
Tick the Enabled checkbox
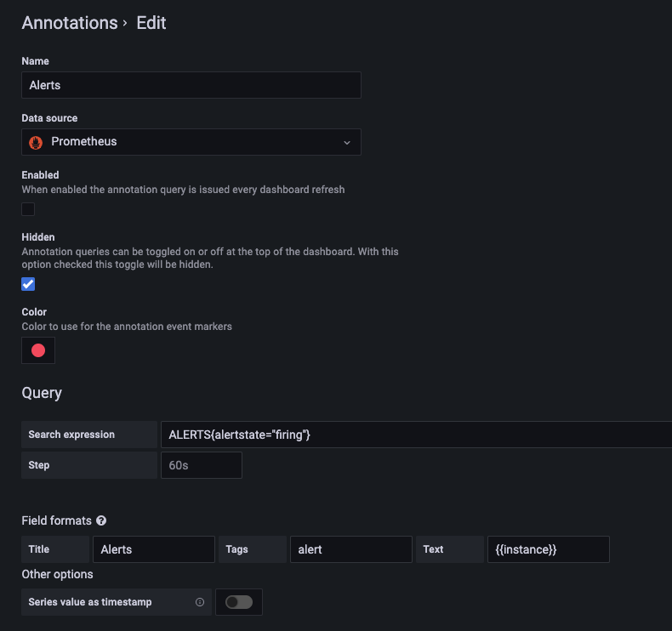pyautogui.click(x=28, y=209)
